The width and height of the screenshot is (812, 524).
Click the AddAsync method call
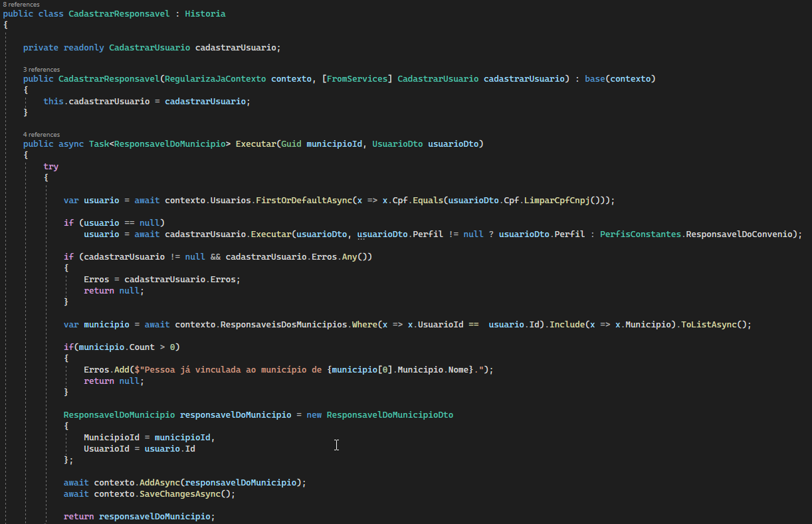click(x=159, y=483)
